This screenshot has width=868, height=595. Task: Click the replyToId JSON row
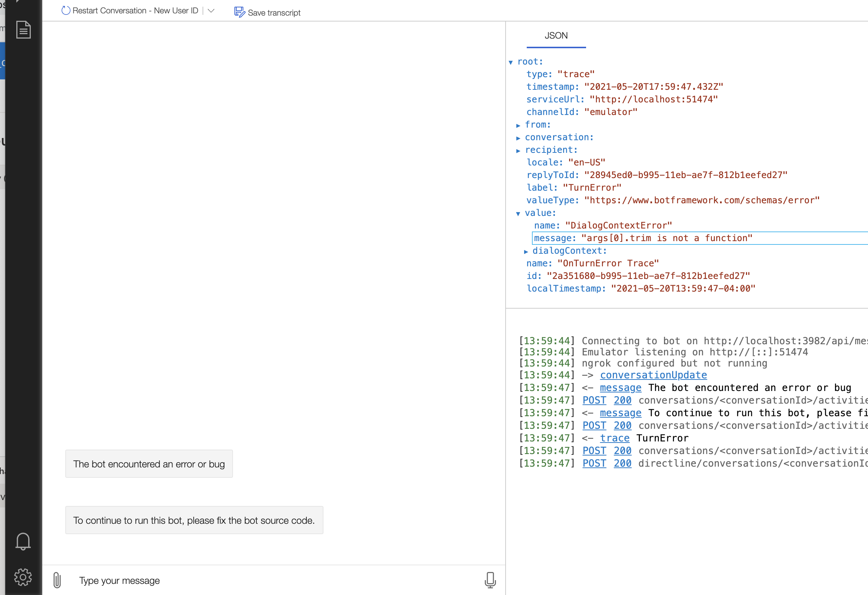click(657, 175)
